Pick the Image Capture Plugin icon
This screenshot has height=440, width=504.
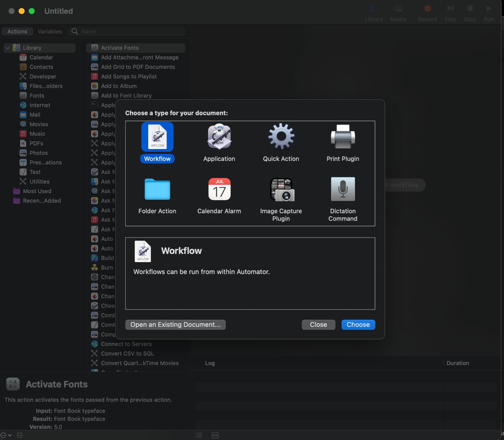pyautogui.click(x=282, y=189)
